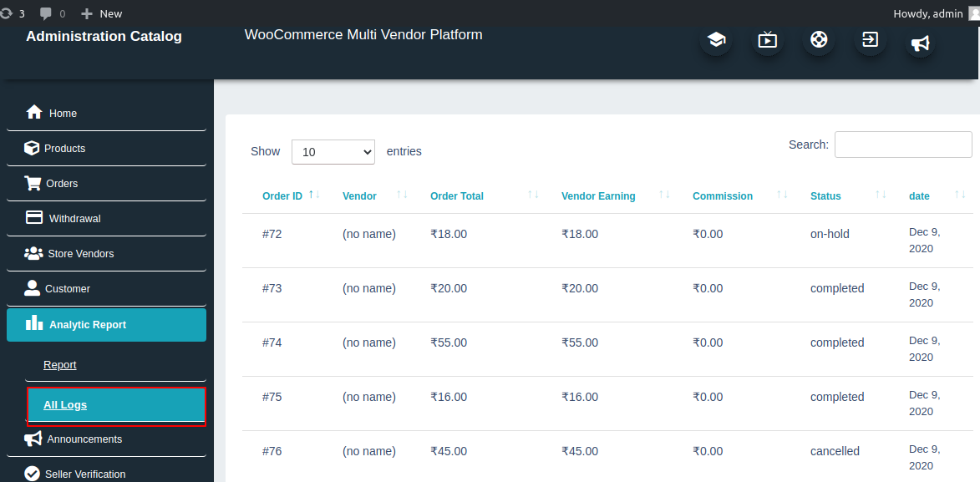Open the Report submenu link

click(60, 364)
